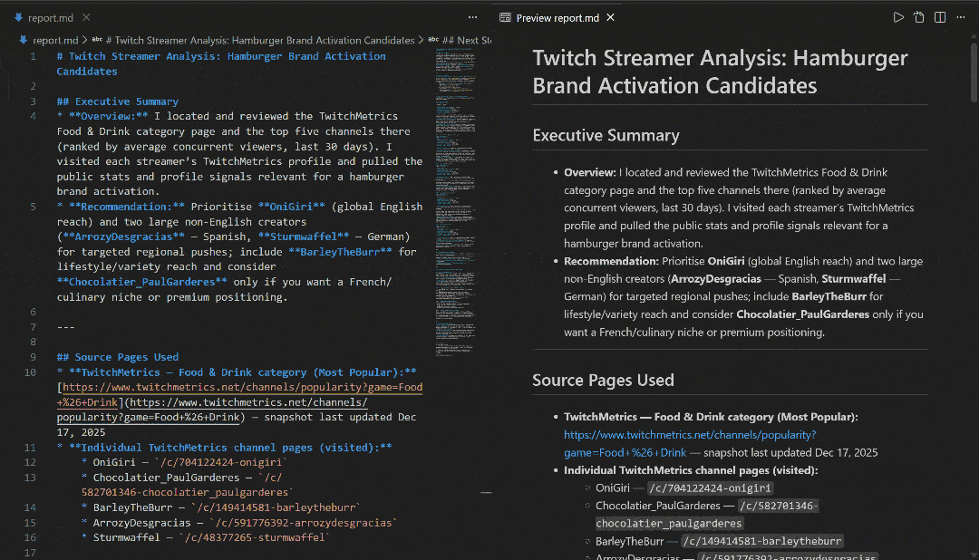Select the Preview report.md tab
Screen dimensions: 979x560
tap(557, 17)
